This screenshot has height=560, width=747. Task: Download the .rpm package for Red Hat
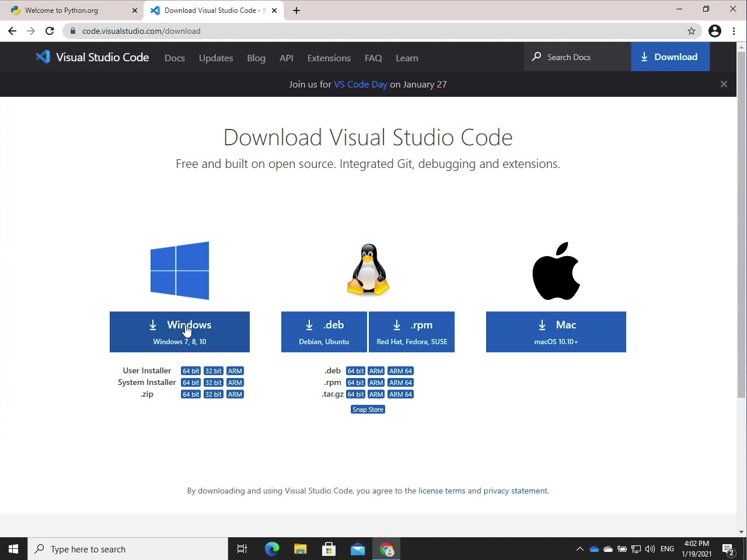[x=412, y=332]
